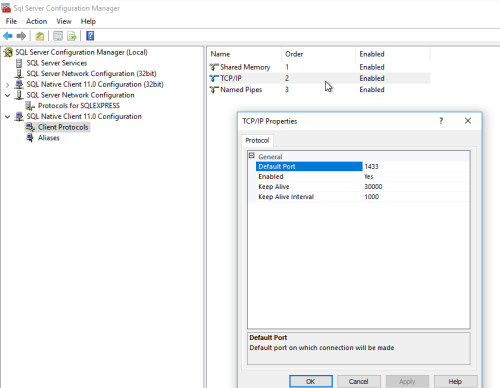Select the Protocol tab

coord(257,140)
